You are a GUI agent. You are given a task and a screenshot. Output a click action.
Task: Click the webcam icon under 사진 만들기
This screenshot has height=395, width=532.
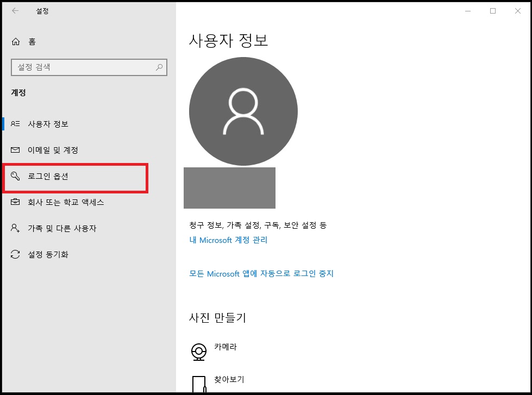[x=199, y=352]
